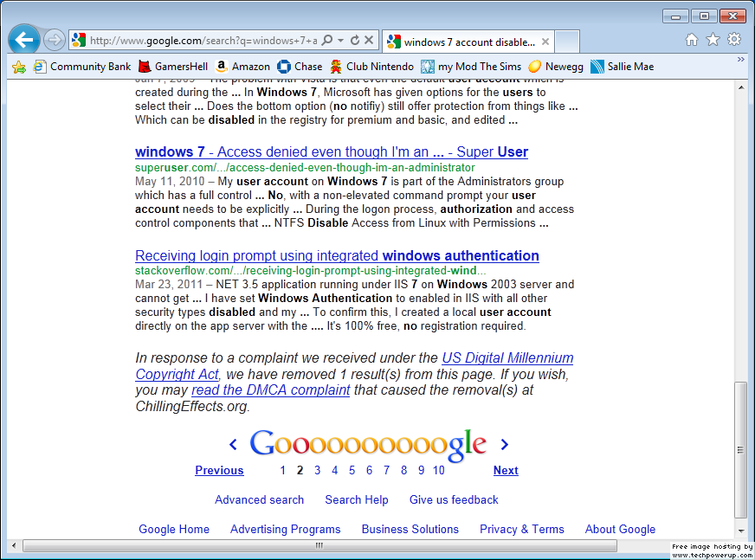This screenshot has width=755, height=560.
Task: Close the 'windows 7 account disable' tab
Action: (x=545, y=42)
